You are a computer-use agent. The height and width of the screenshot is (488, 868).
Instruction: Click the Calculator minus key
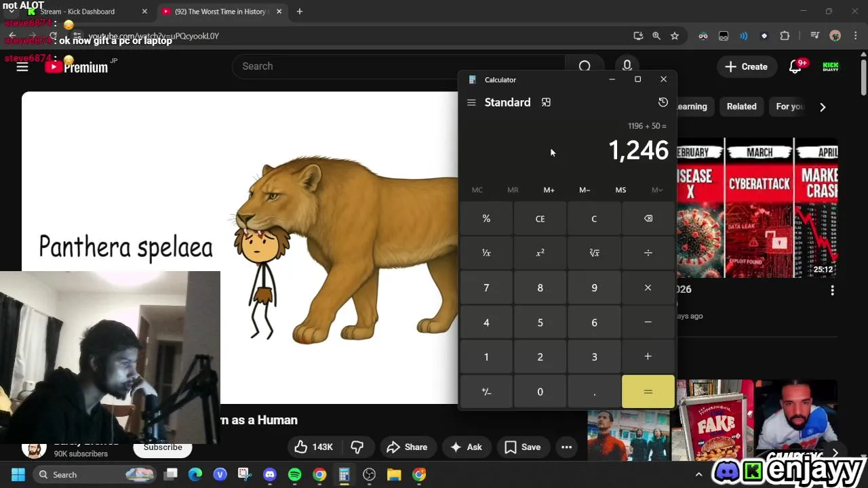[648, 323]
